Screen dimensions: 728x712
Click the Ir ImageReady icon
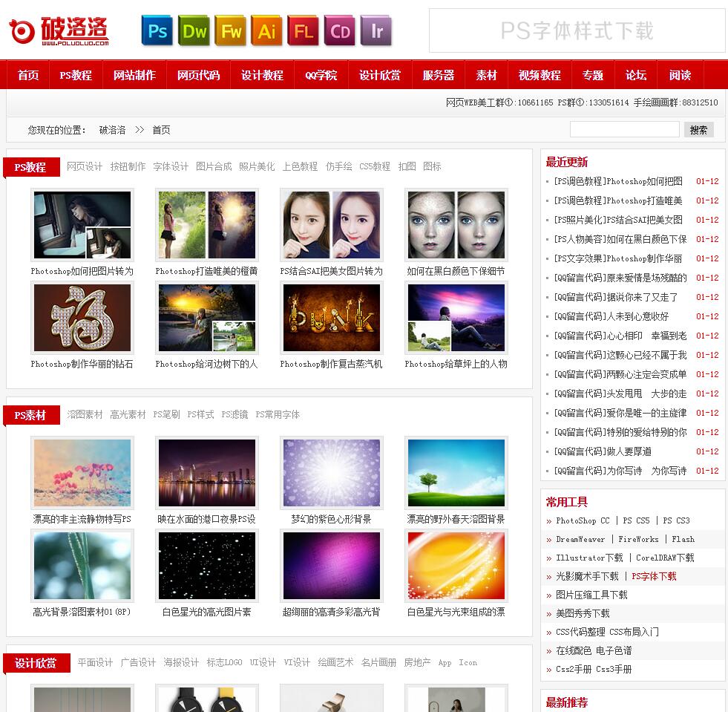tap(376, 30)
